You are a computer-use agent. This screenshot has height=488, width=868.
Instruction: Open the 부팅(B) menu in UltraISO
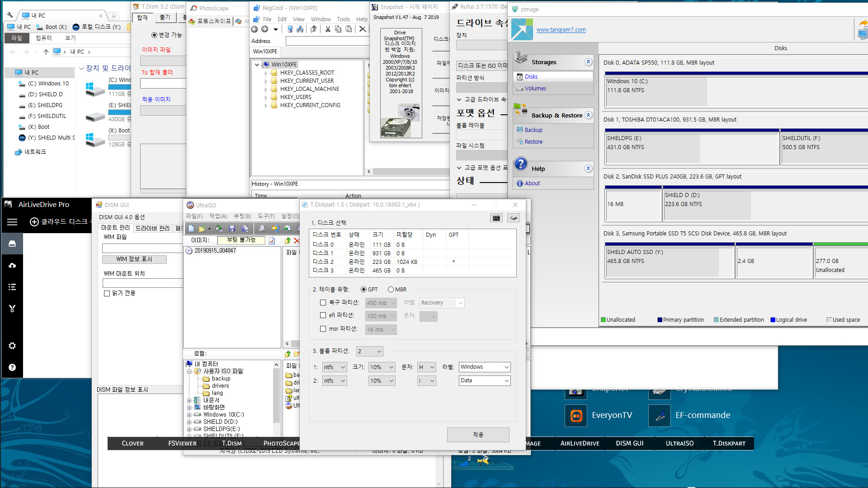(x=242, y=216)
